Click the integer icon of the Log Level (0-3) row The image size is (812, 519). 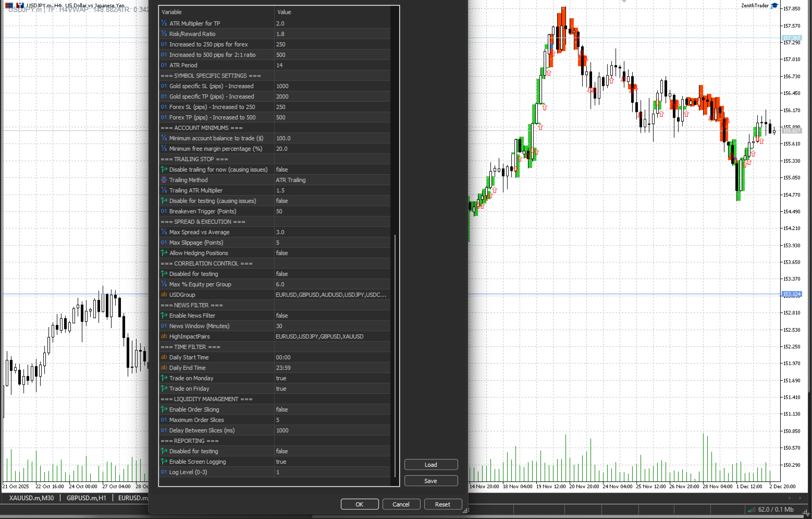point(164,472)
